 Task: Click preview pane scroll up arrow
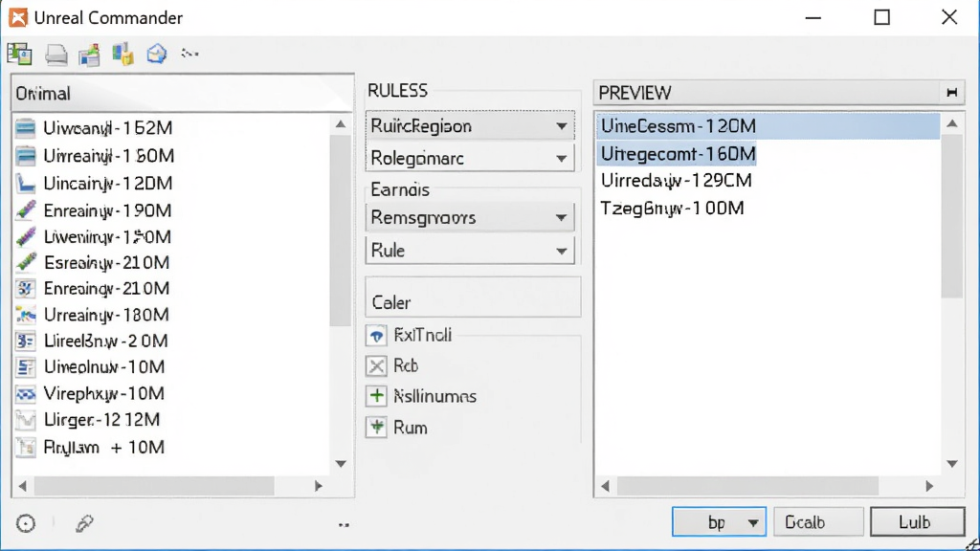pyautogui.click(x=952, y=123)
